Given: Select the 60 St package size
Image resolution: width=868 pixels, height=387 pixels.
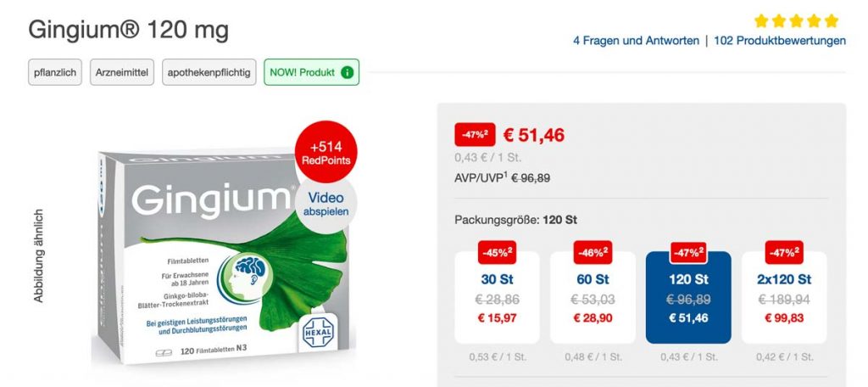Looking at the screenshot, I should [593, 297].
